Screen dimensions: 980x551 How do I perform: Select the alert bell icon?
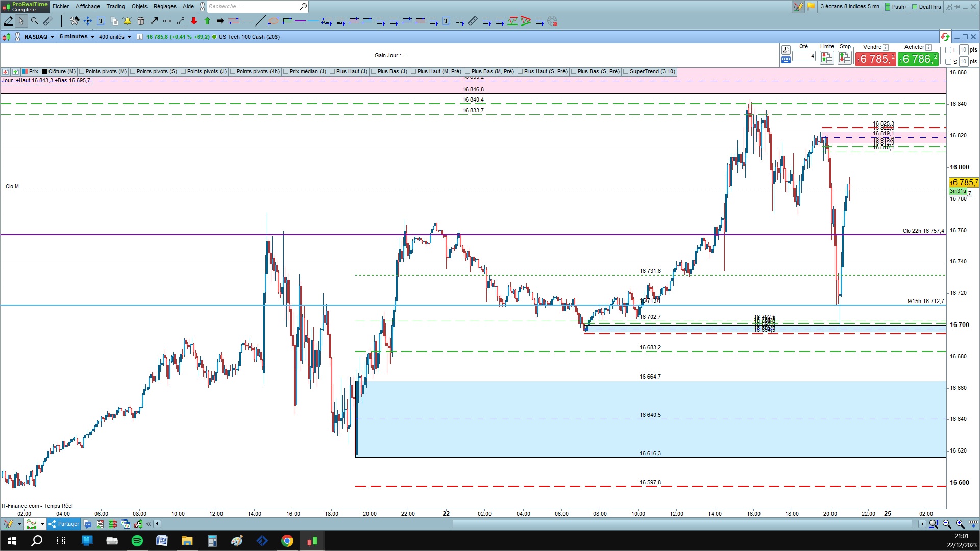pyautogui.click(x=127, y=21)
